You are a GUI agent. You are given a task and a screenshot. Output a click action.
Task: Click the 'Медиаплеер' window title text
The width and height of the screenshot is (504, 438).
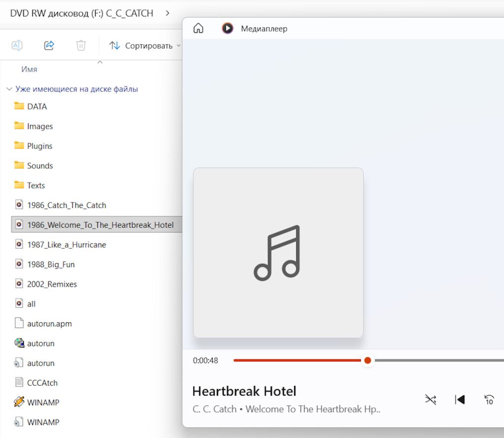264,29
